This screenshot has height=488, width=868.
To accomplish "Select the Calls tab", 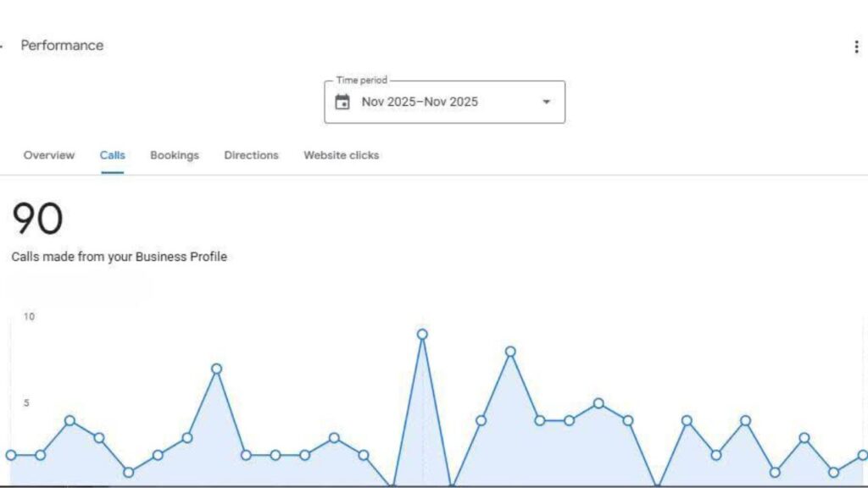I will 112,155.
